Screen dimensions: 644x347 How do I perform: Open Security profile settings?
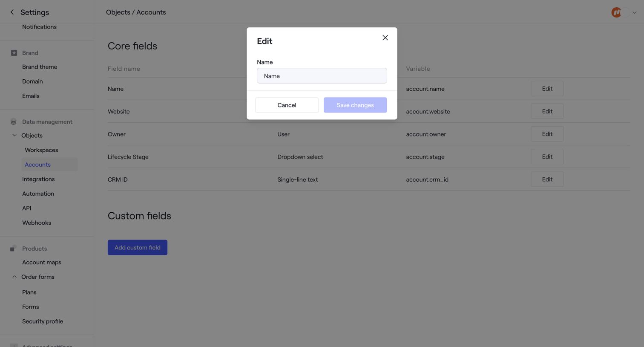click(x=43, y=321)
